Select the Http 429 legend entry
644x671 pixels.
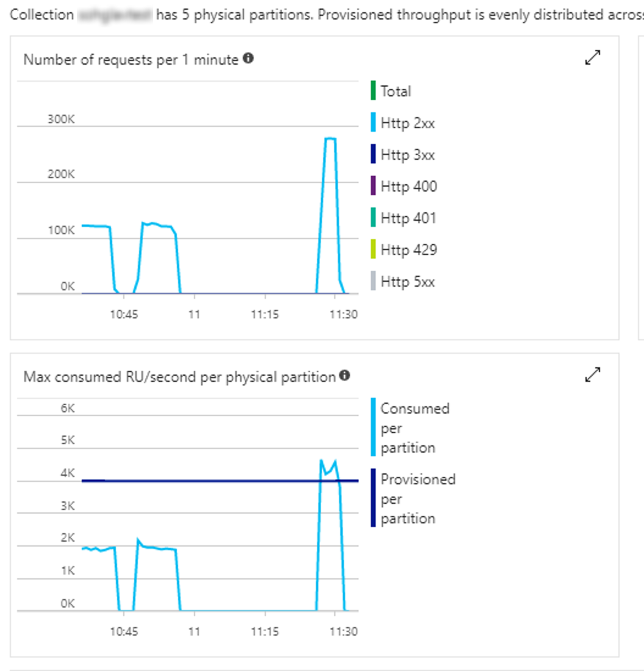click(x=404, y=249)
